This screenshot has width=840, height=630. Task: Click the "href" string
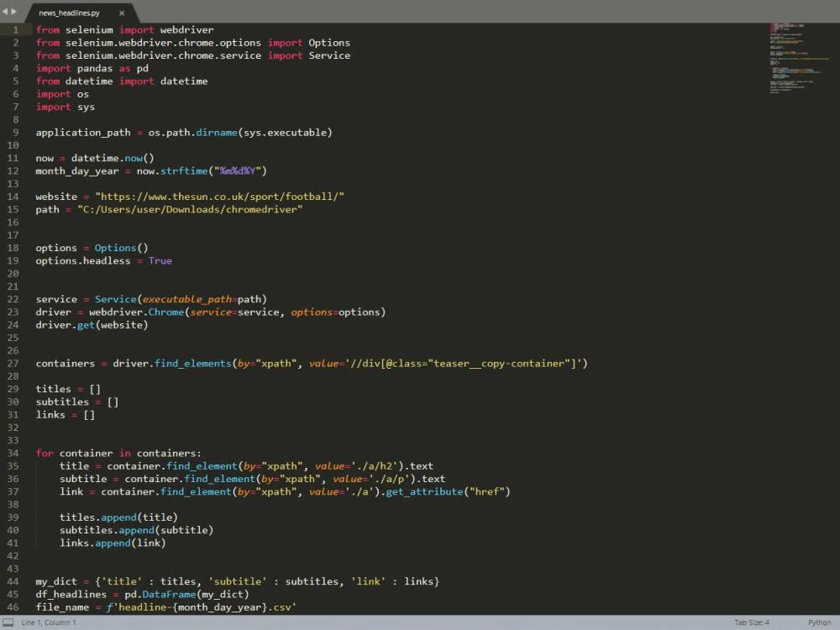click(x=486, y=491)
